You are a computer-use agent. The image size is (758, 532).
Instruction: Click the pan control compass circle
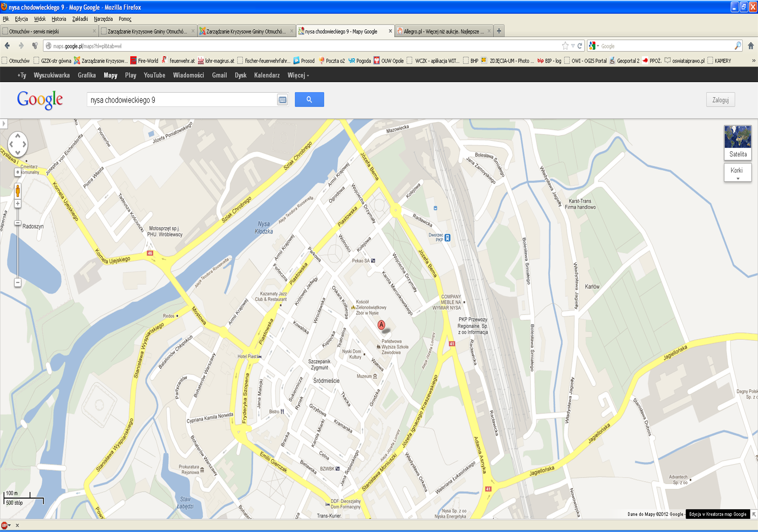click(x=18, y=144)
